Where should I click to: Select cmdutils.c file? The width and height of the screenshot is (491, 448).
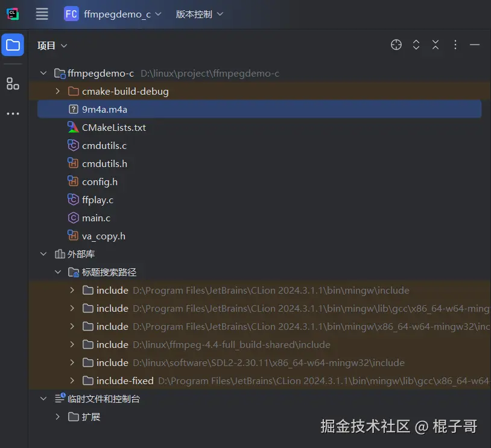[x=104, y=145]
